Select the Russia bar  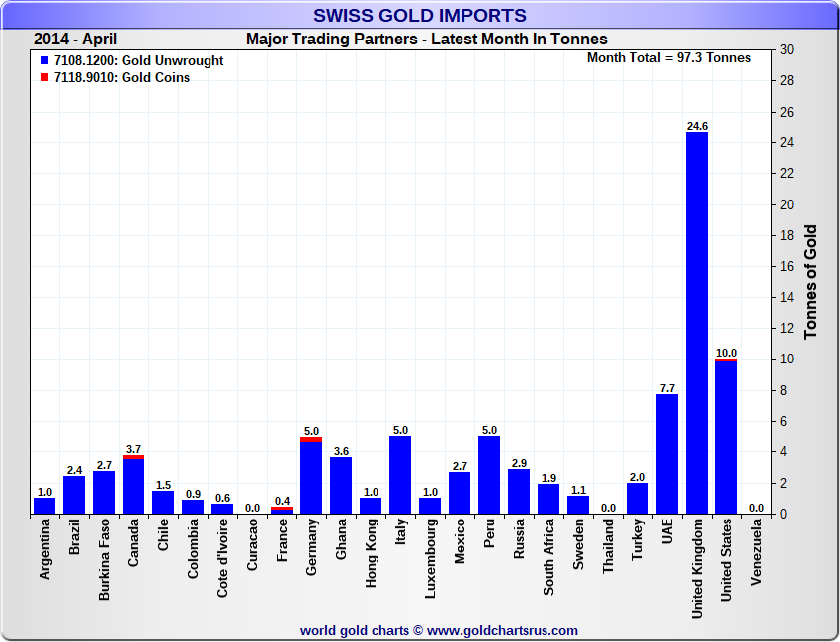[x=519, y=492]
